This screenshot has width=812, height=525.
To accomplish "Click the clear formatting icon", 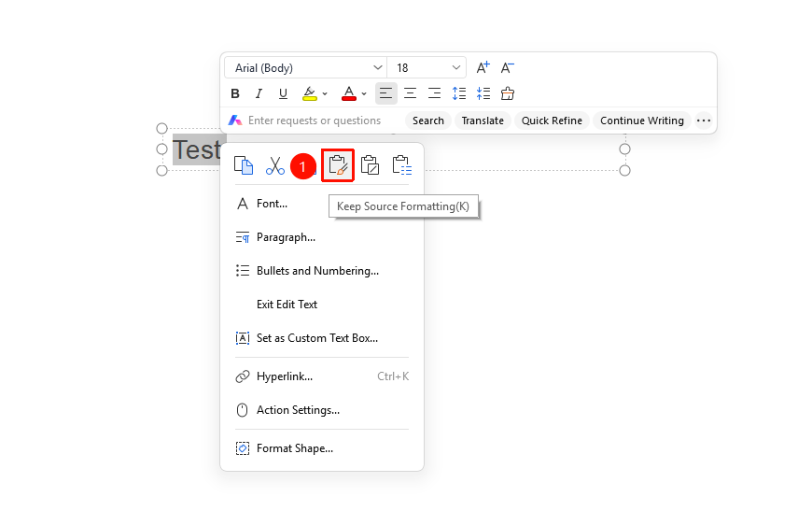I will (x=508, y=93).
